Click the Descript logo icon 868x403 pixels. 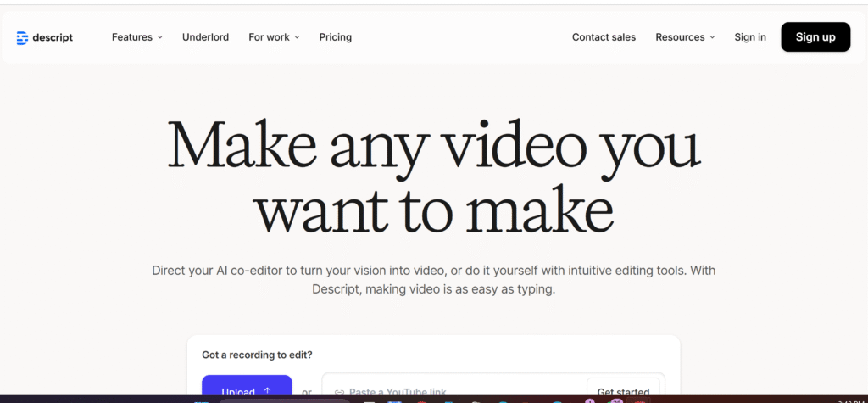(x=22, y=37)
